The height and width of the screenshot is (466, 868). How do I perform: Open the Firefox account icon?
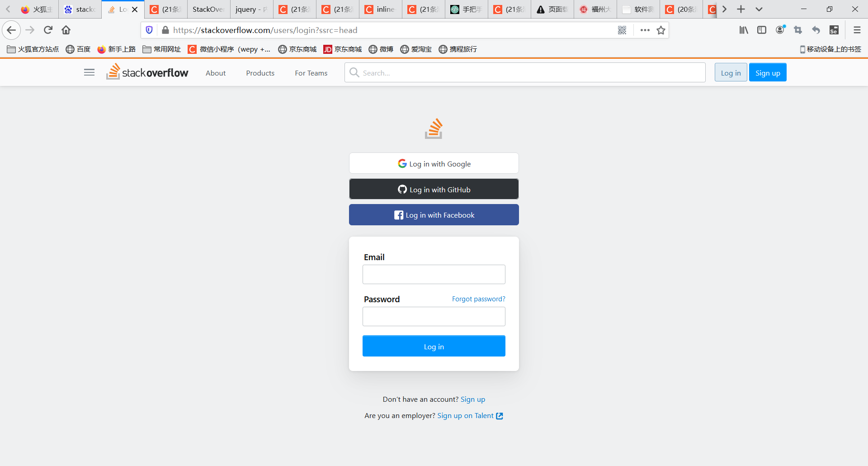tap(780, 30)
